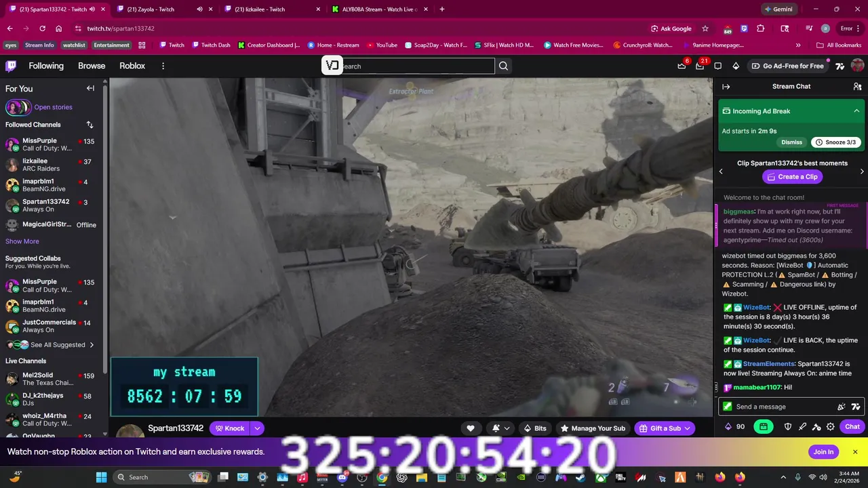Click the sword moderator tools icon

[802, 426]
